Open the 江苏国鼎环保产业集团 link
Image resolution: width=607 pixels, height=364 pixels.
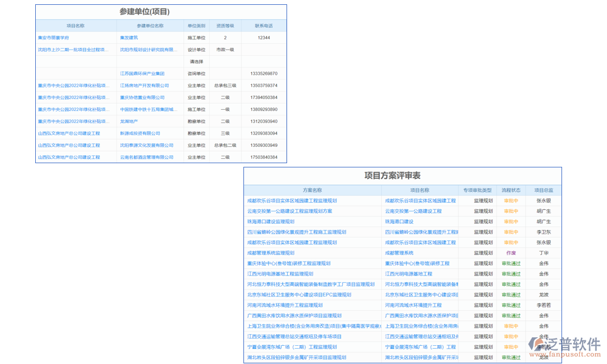tap(142, 73)
